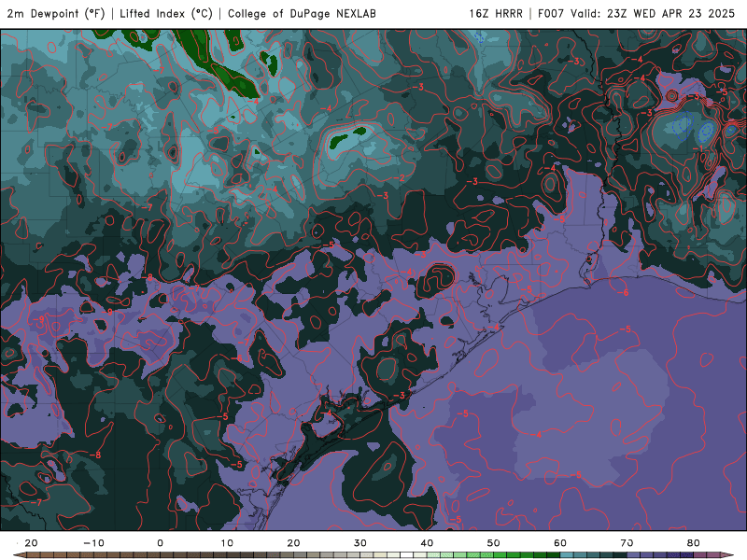This screenshot has height=560, width=747.
Task: Click the '10' color scale label
Action: click(x=227, y=543)
